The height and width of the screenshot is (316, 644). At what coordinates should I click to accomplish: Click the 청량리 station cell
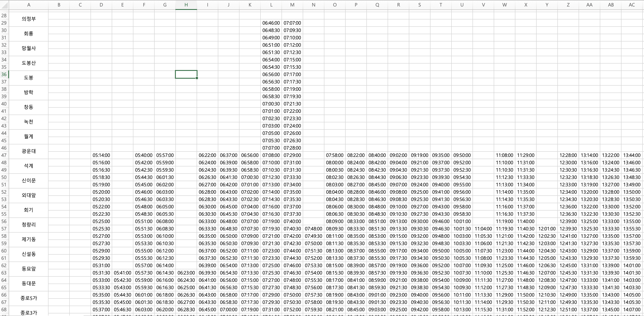(29, 225)
